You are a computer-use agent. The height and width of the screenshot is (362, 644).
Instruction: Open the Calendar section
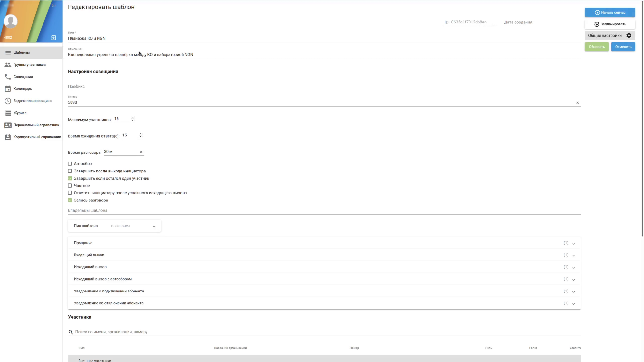pos(23,89)
